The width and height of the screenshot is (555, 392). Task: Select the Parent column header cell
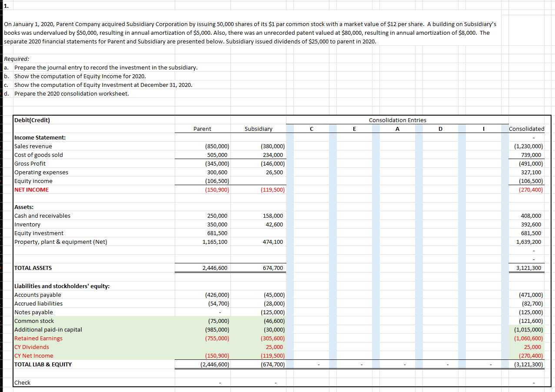tap(203, 129)
